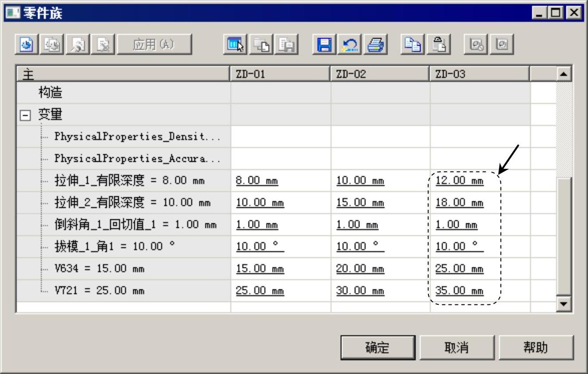Click the greyed-out icon right of the table-cursor icon

pos(261,45)
